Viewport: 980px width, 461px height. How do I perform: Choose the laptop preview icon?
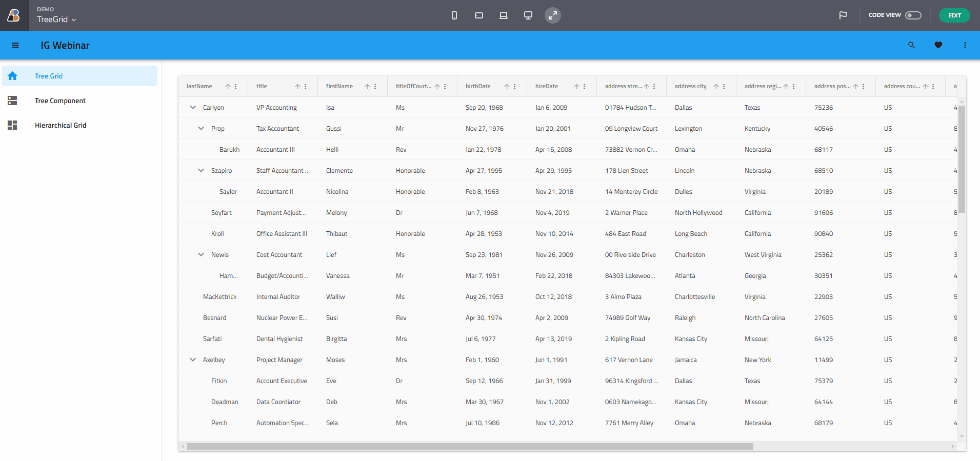click(503, 15)
